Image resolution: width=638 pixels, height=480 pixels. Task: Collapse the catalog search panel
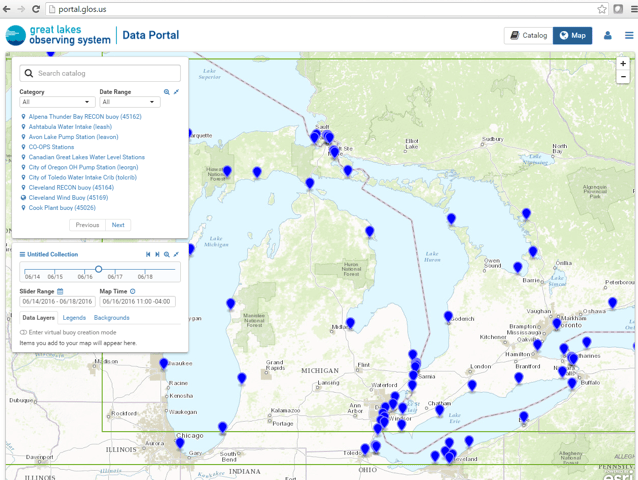(176, 92)
